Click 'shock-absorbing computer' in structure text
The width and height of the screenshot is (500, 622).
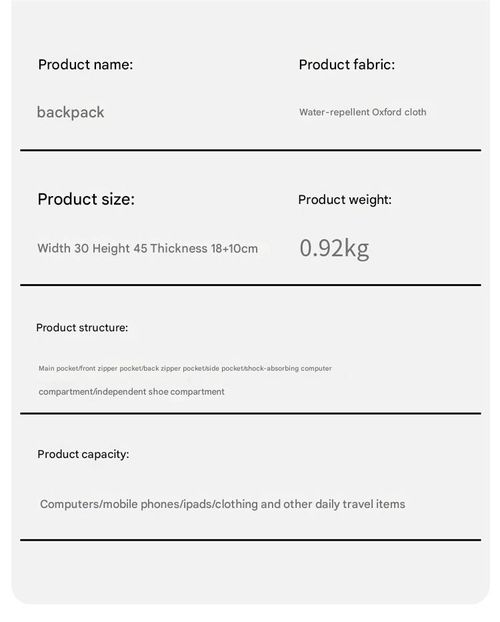pyautogui.click(x=288, y=369)
